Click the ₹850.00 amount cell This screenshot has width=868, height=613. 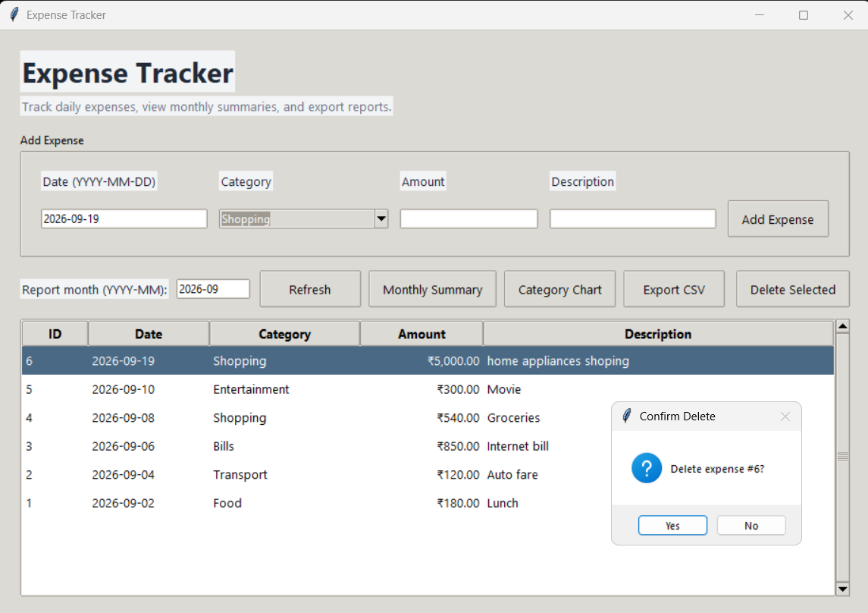click(x=458, y=446)
